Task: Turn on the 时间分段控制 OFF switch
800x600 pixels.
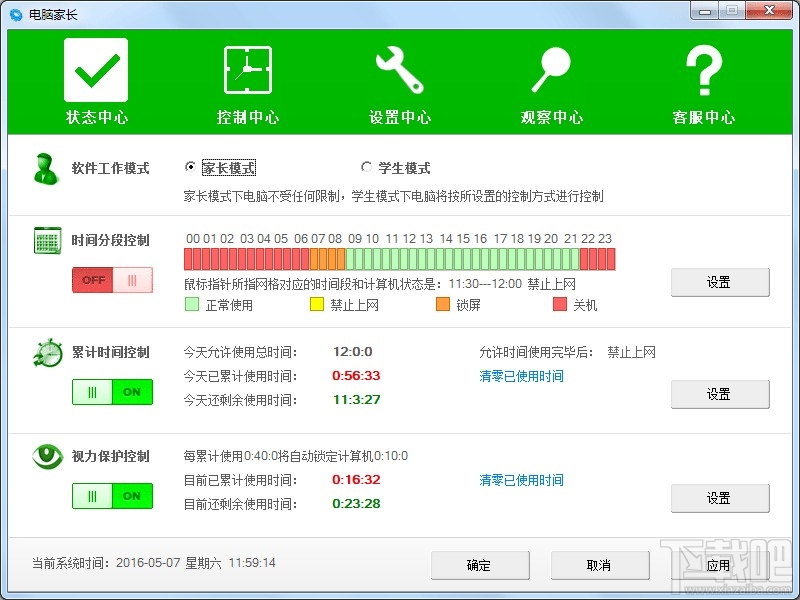Action: pos(112,280)
